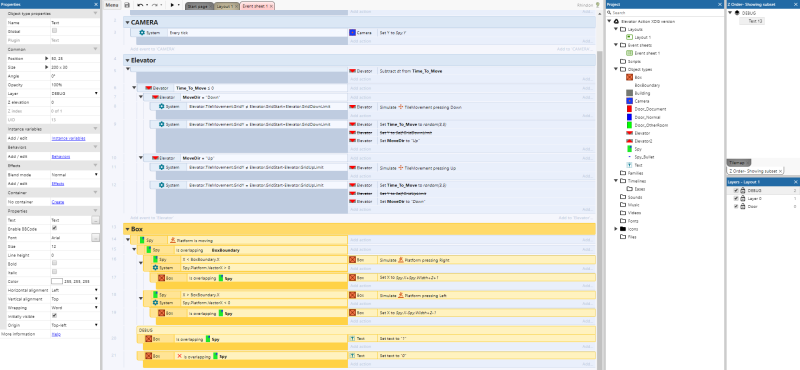Viewport: 800px width, 370px height.
Task: Collapse the Object types folder
Action: [616, 69]
